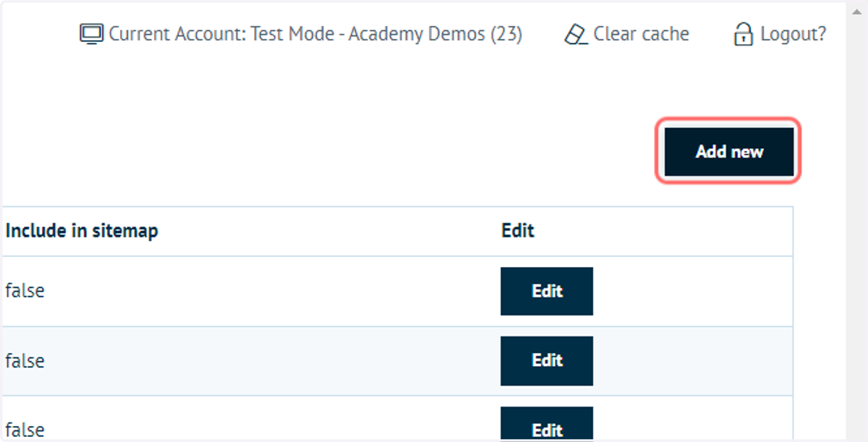Click the eraser icon for Clear cache
The image size is (868, 442).
coord(576,34)
